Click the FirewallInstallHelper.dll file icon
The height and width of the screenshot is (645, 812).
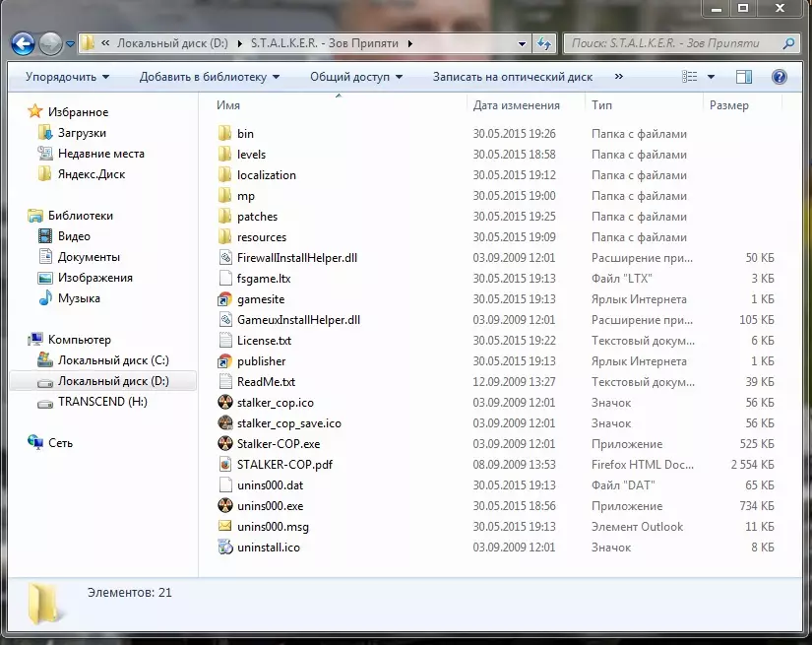pos(225,257)
